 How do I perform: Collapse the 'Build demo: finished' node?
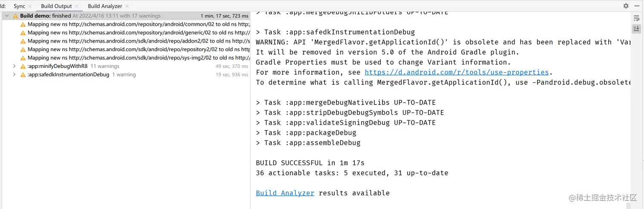(x=7, y=16)
